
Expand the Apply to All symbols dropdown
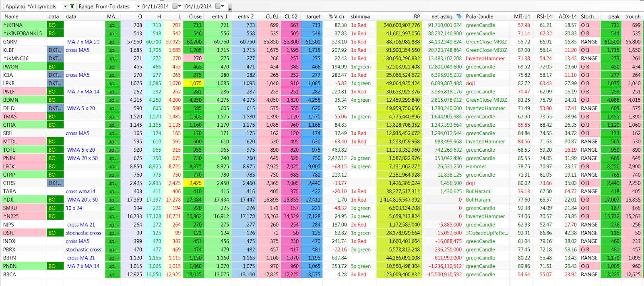point(65,6)
